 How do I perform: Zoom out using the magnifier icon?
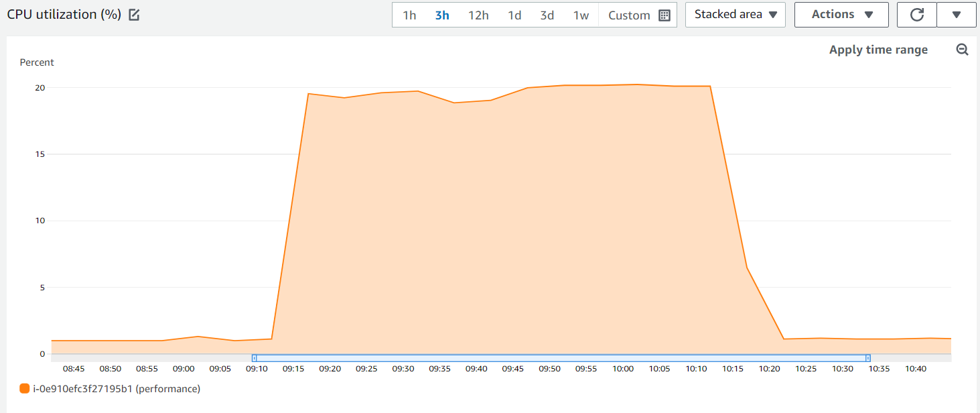click(x=963, y=49)
